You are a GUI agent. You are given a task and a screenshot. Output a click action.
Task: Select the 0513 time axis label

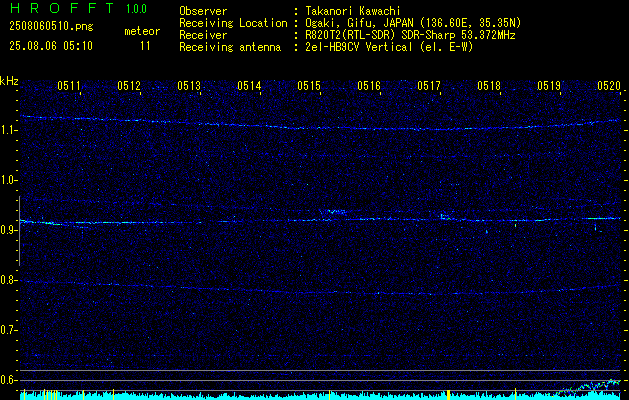(189, 85)
